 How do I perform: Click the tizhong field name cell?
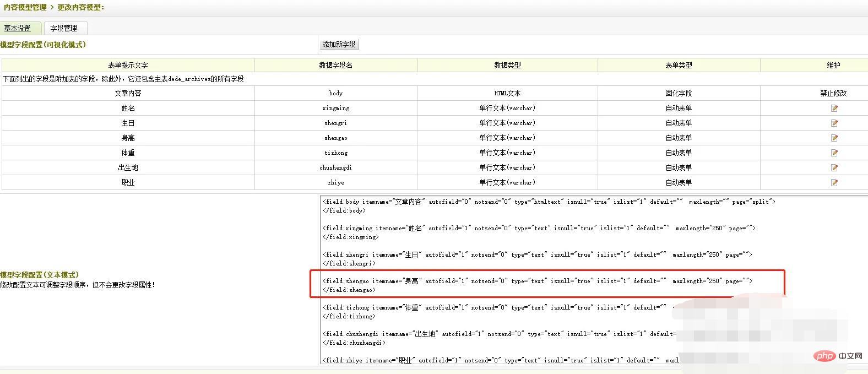336,153
